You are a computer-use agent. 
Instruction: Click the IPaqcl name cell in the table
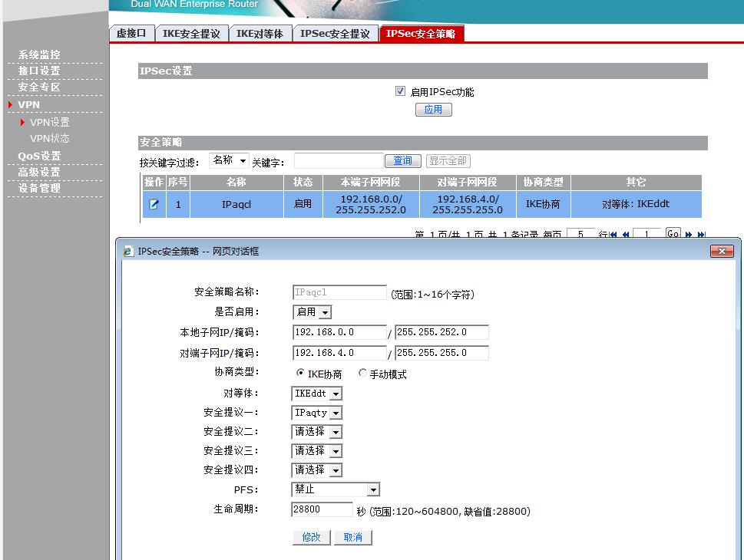[x=236, y=204]
